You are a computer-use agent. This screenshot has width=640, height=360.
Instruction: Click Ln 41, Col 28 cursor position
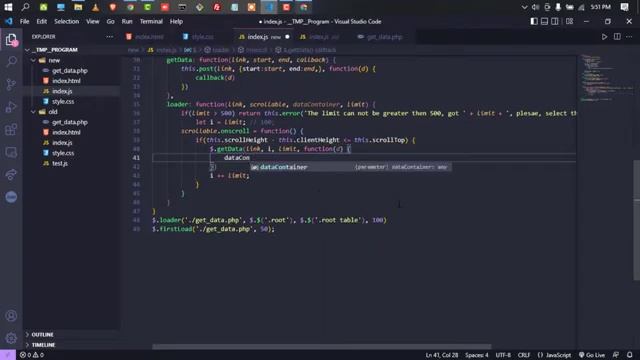coord(442,355)
